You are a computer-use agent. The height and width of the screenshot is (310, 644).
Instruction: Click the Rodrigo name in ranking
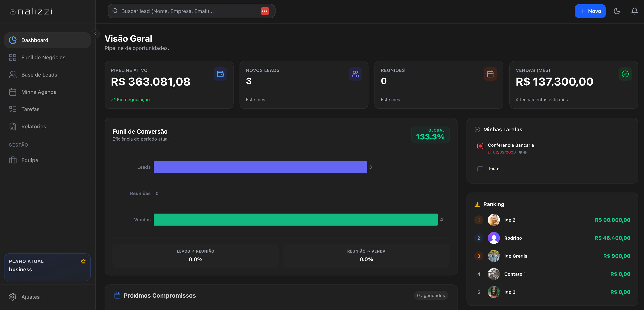coord(513,238)
